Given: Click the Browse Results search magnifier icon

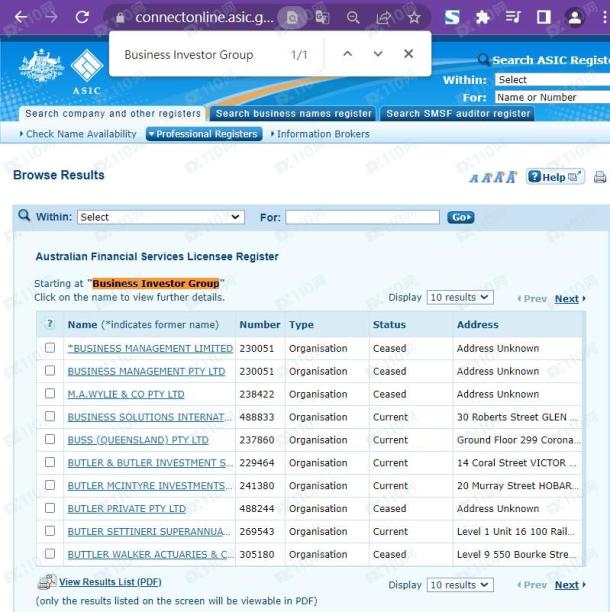Looking at the screenshot, I should tap(24, 215).
